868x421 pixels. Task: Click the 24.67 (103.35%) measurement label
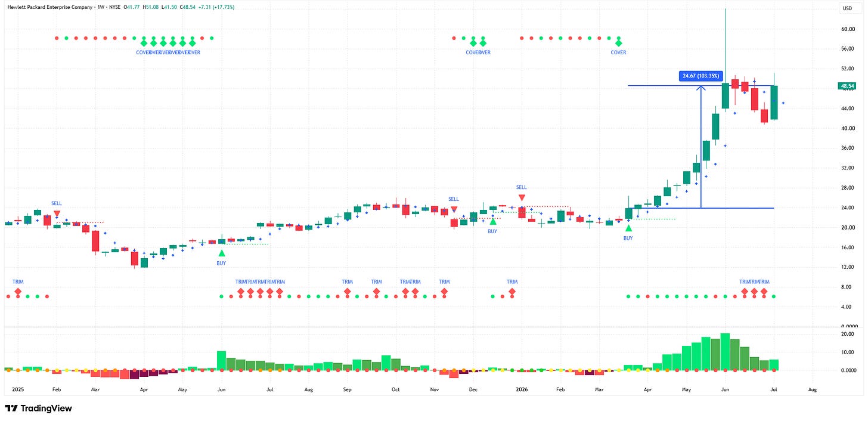coord(701,76)
